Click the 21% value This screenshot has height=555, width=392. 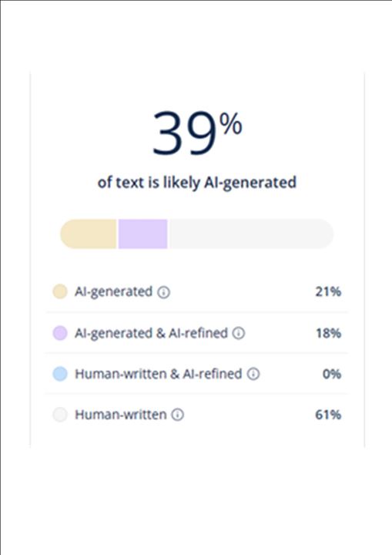328,291
